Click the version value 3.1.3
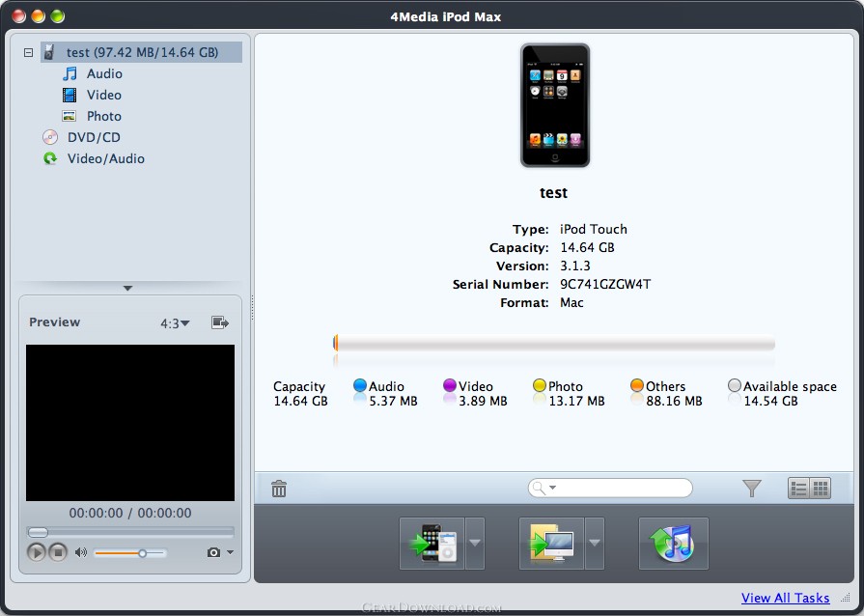Image resolution: width=864 pixels, height=616 pixels. tap(574, 266)
